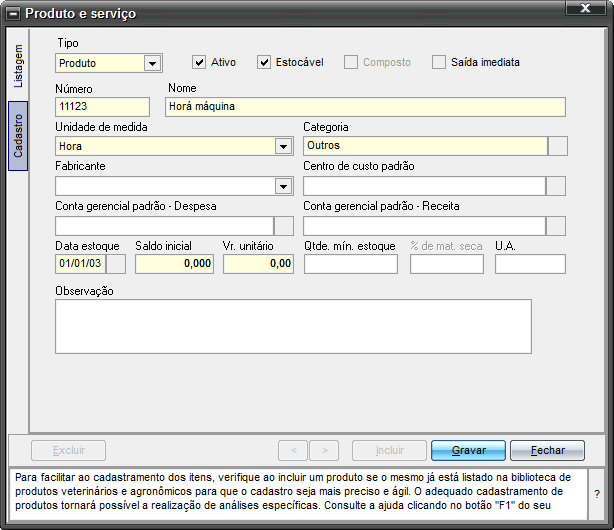
Task: Click the Qtde. mín. estoque field
Action: coord(351,264)
